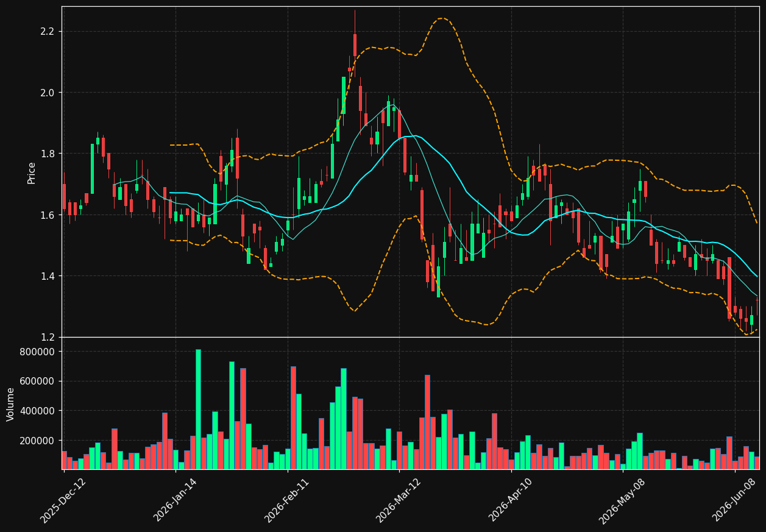Click the 200000 volume tick label
The image size is (766, 532).
tap(38, 441)
